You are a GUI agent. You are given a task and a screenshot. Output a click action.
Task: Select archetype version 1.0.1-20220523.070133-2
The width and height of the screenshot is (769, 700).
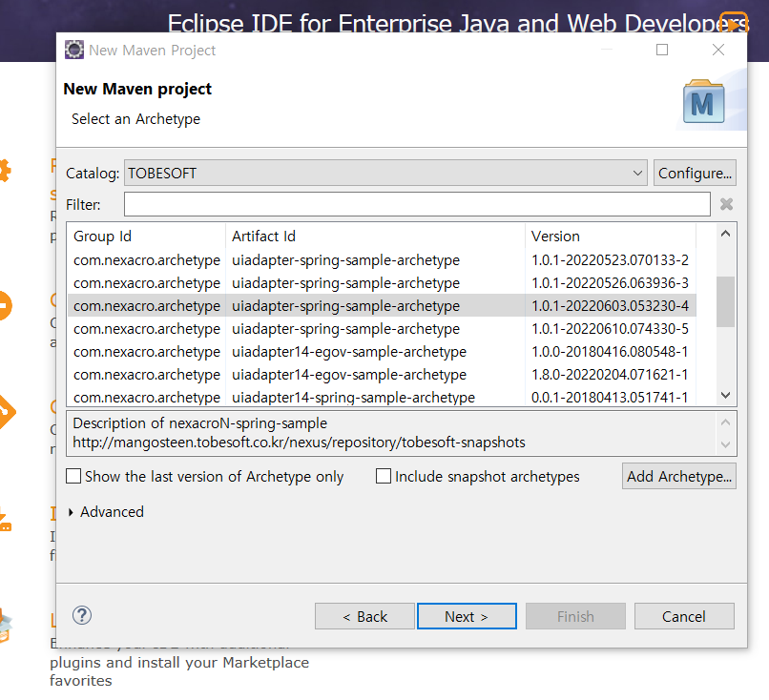click(x=382, y=259)
